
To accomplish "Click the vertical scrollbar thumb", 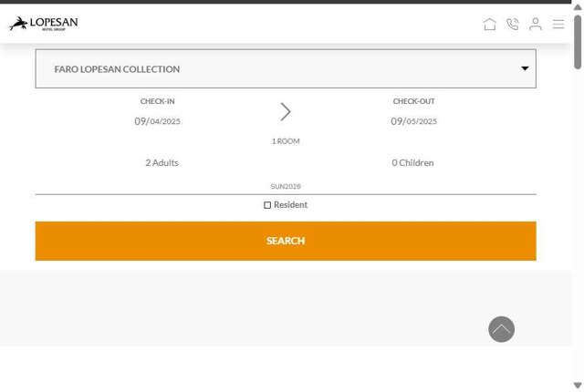I will click(x=578, y=42).
